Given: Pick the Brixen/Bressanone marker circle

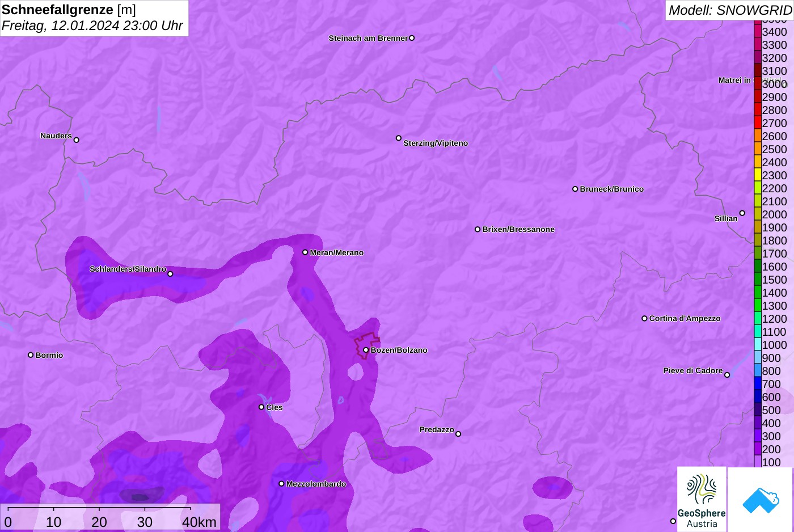Looking at the screenshot, I should point(478,229).
